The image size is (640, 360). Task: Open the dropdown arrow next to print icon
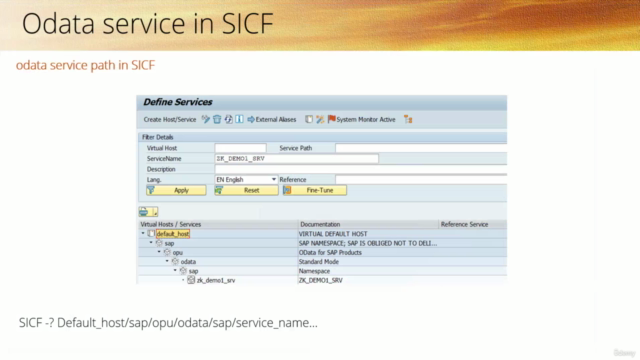click(155, 212)
